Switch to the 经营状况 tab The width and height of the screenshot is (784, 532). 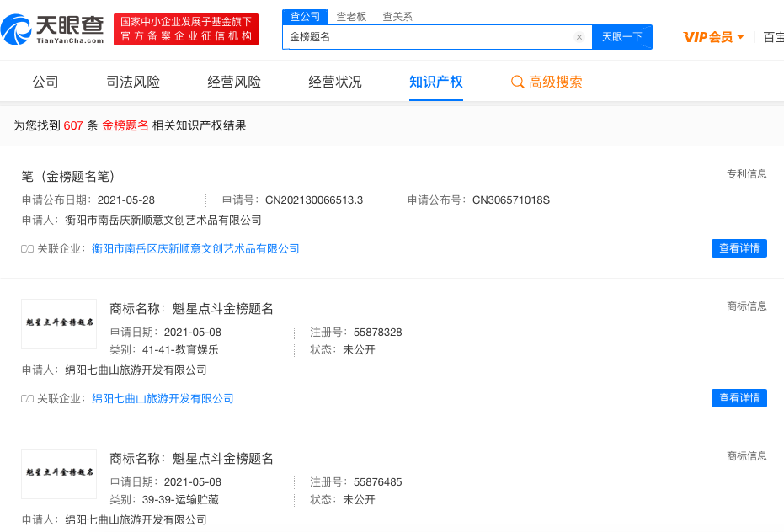click(x=335, y=82)
